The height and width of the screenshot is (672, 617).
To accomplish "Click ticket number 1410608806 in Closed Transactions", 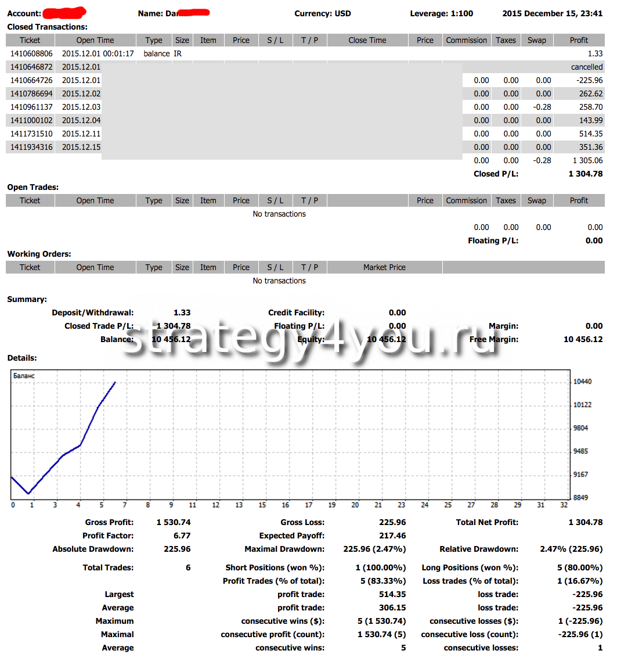I will [31, 53].
